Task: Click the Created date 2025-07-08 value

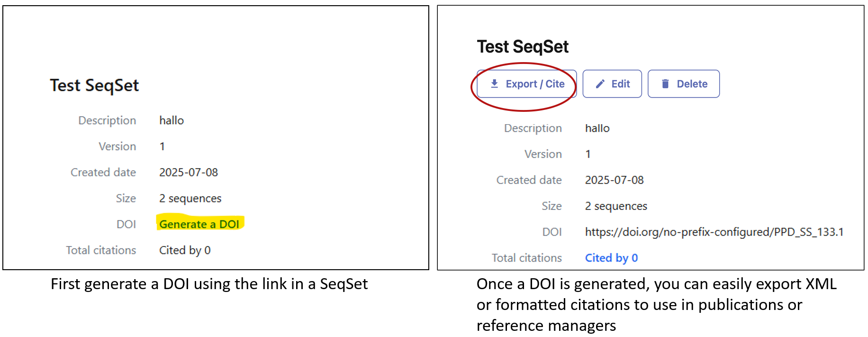Action: coord(188,172)
